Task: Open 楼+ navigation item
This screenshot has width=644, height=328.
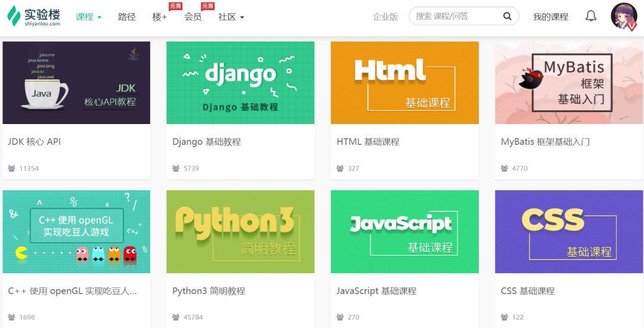Action: coord(159,17)
